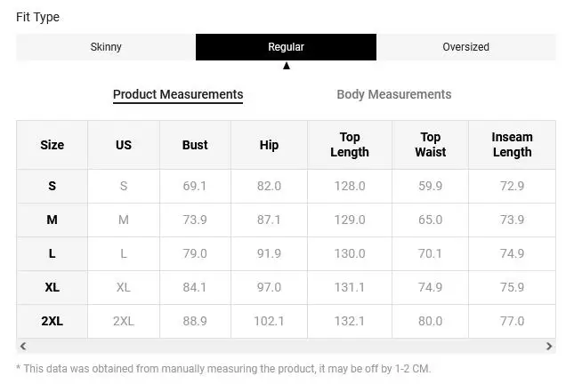Click the right scroll arrow below table

(550, 347)
